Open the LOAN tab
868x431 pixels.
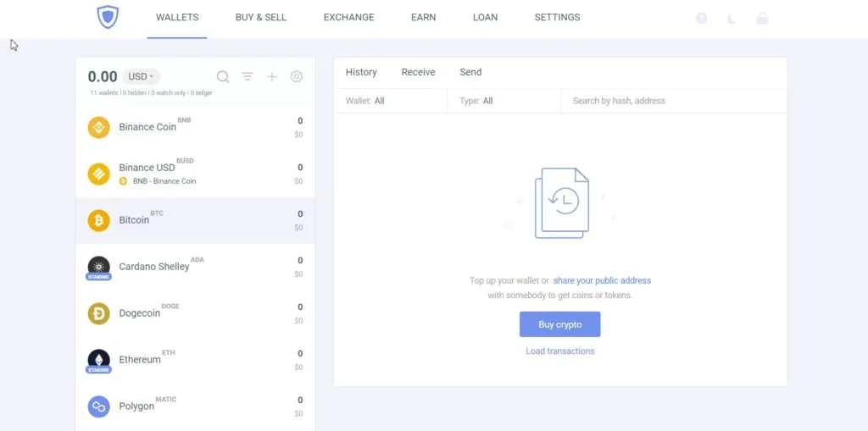485,17
